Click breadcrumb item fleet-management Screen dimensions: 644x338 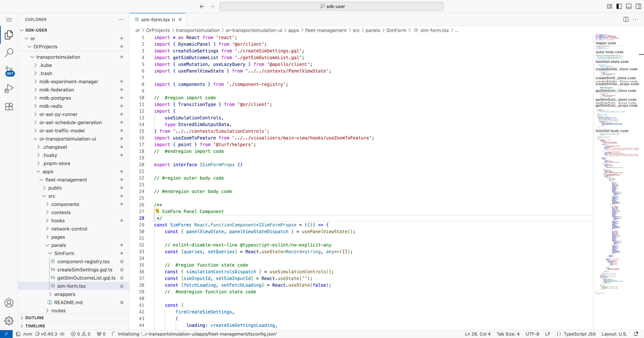tap(326, 30)
